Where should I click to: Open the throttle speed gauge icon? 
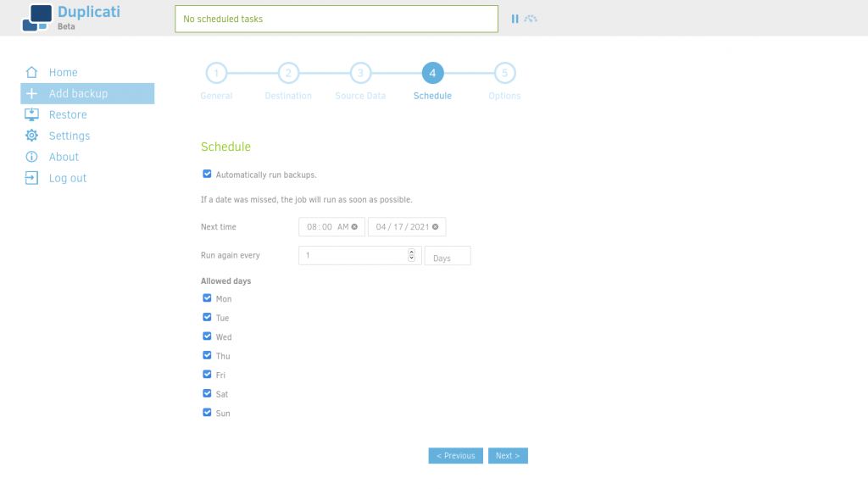531,19
